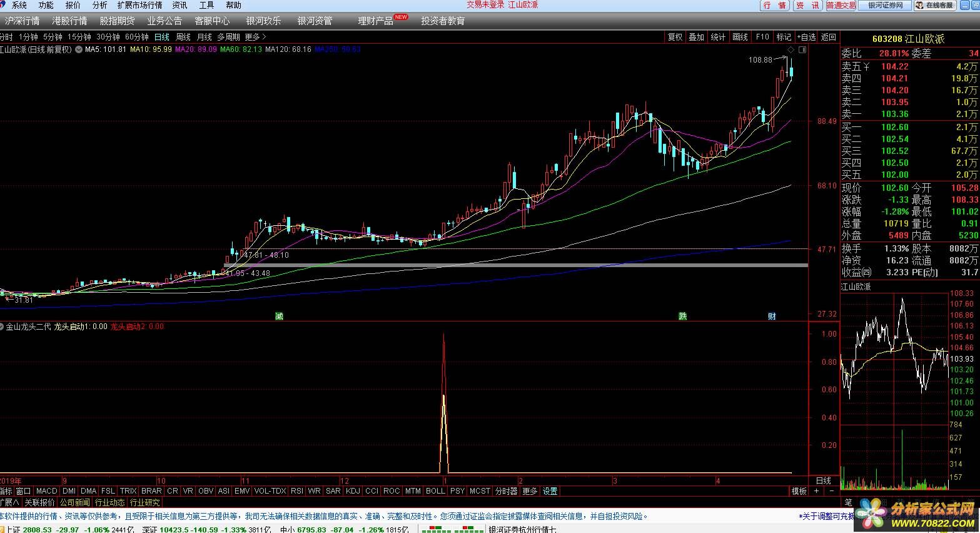Select the 分时器 indicator
This screenshot has height=533, width=980.
(x=506, y=491)
